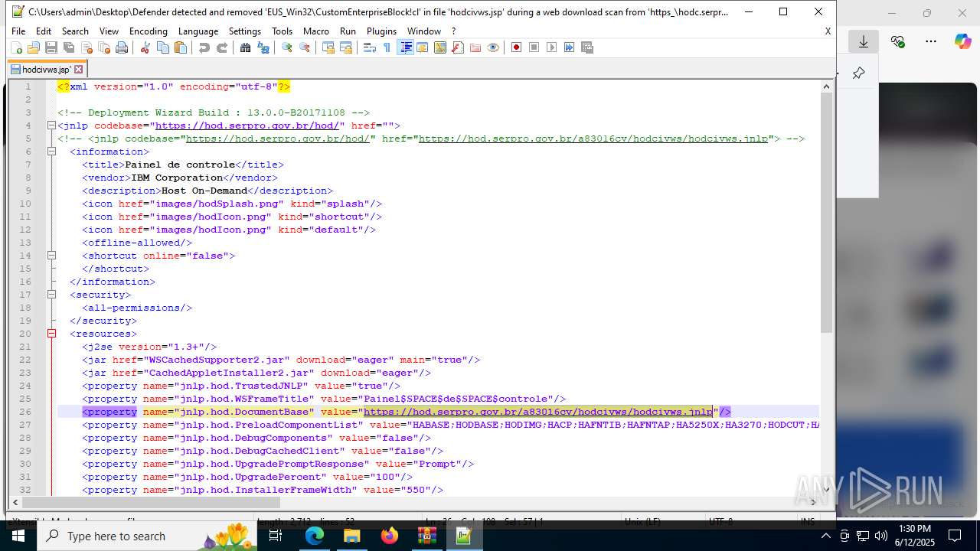
Task: Open the Search menu
Action: coord(75,31)
